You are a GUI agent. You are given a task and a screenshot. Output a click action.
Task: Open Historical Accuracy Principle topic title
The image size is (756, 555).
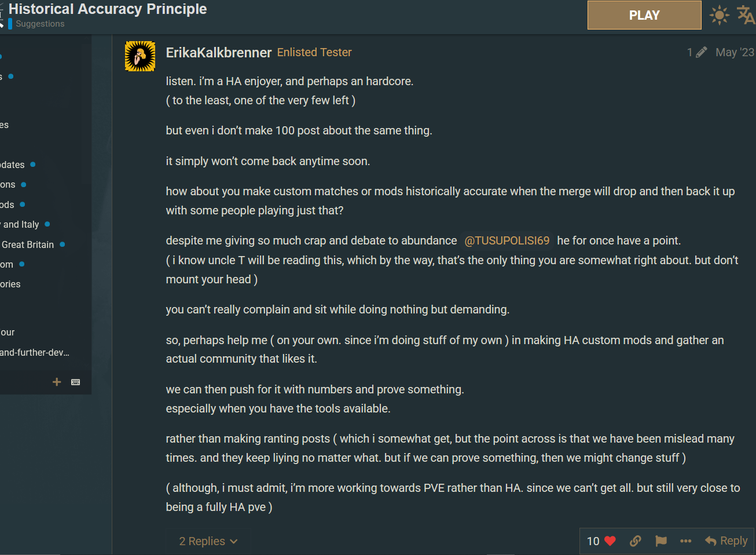coord(108,9)
